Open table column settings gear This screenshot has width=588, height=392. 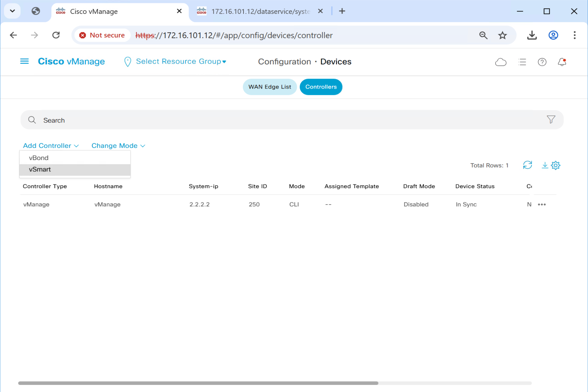coord(556,165)
